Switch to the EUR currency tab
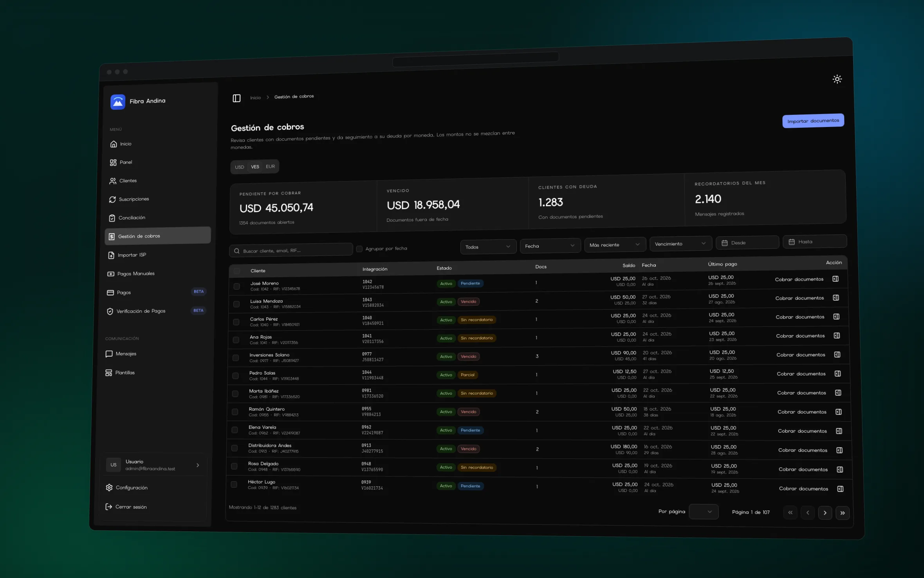The image size is (924, 578). [x=270, y=167]
